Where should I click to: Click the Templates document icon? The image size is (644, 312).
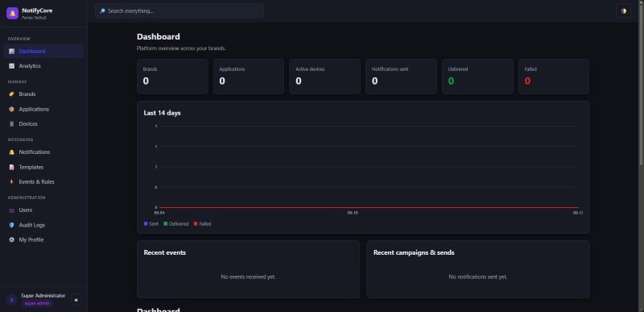(x=11, y=168)
